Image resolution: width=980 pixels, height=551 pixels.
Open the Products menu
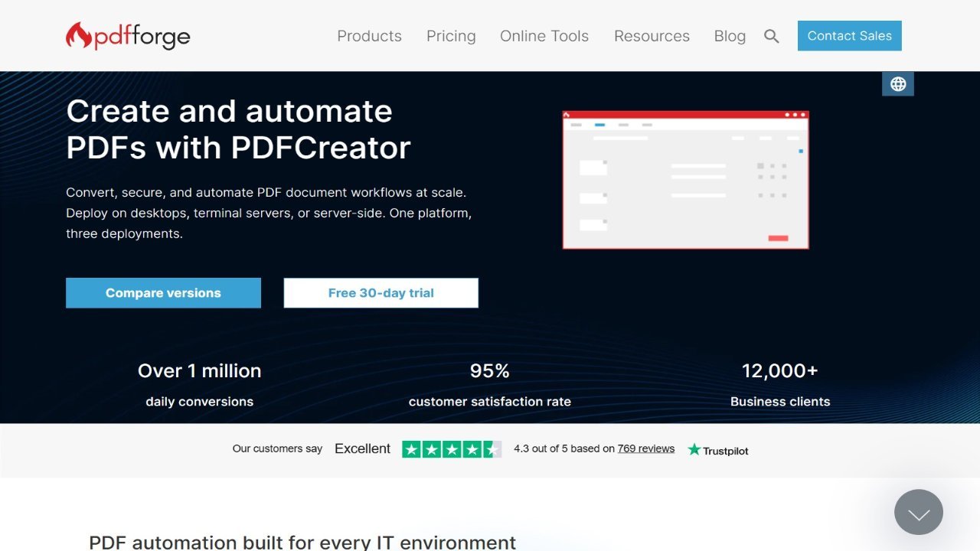click(x=369, y=36)
